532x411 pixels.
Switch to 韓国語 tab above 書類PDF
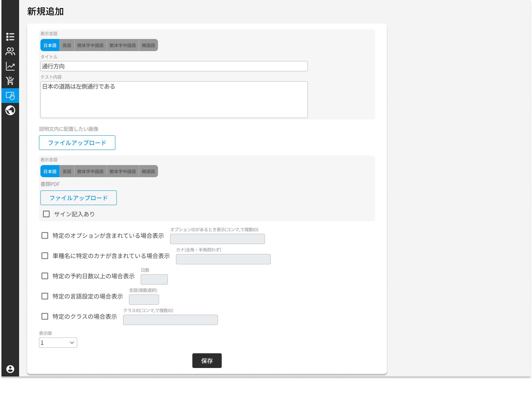(x=148, y=171)
